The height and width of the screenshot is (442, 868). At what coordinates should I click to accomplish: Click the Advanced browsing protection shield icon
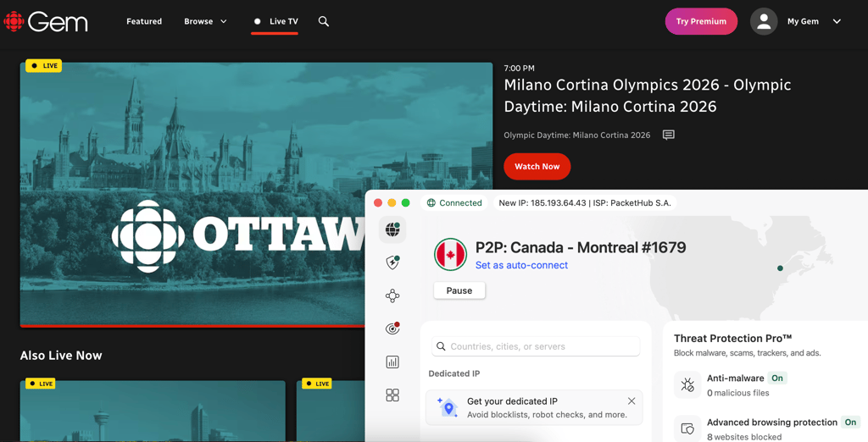click(687, 428)
